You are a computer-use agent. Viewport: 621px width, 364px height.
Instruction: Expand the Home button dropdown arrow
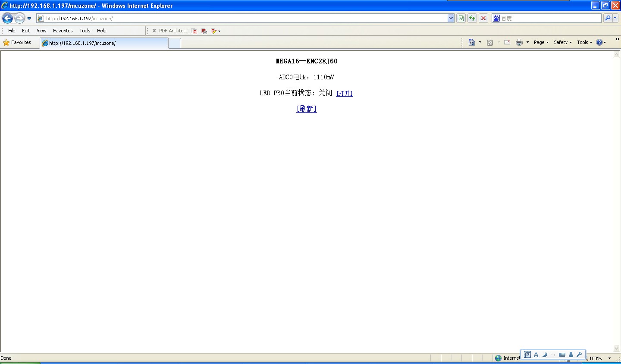[480, 42]
